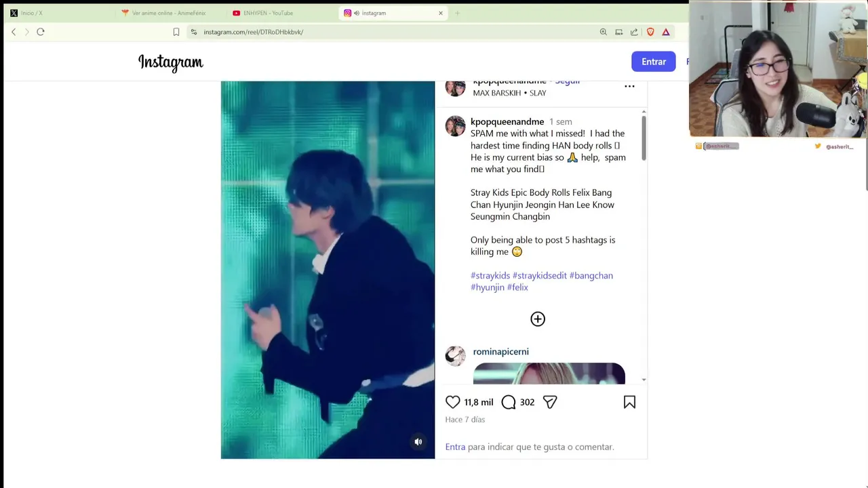Follow kpopqueenandme via Seguir link

click(x=568, y=81)
